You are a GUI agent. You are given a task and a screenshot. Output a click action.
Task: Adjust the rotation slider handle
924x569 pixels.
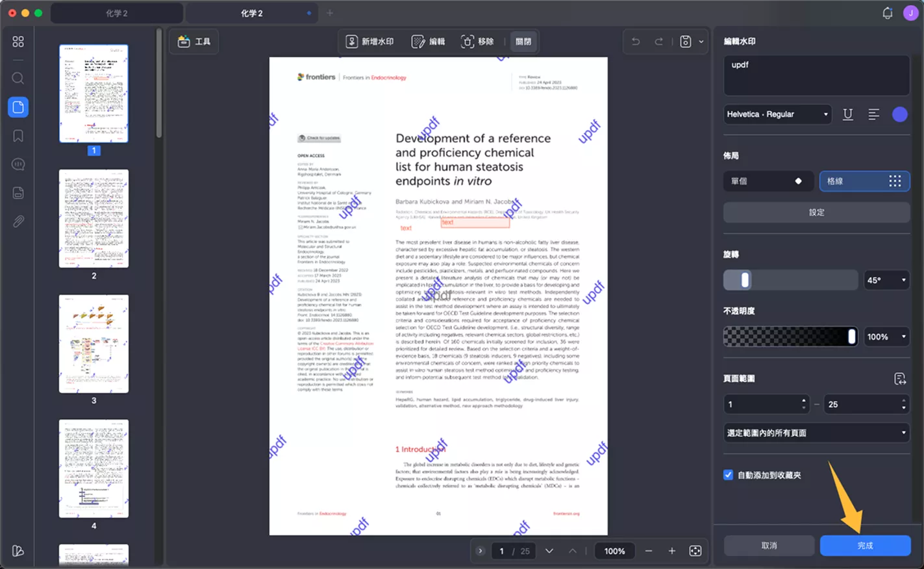[745, 280]
